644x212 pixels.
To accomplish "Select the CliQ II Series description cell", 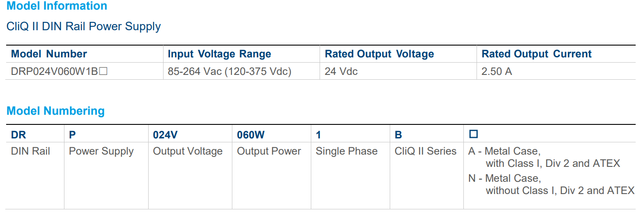I will pos(426,151).
